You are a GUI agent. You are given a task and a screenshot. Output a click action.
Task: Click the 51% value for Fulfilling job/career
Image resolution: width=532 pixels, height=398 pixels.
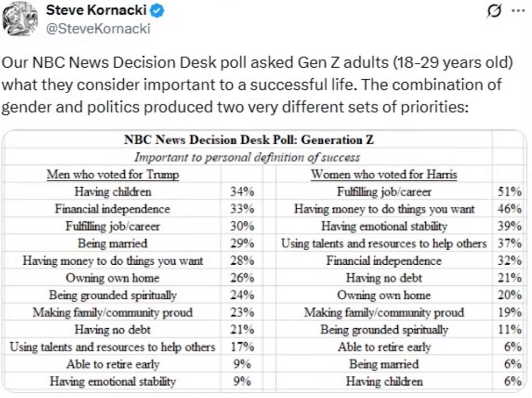point(510,192)
